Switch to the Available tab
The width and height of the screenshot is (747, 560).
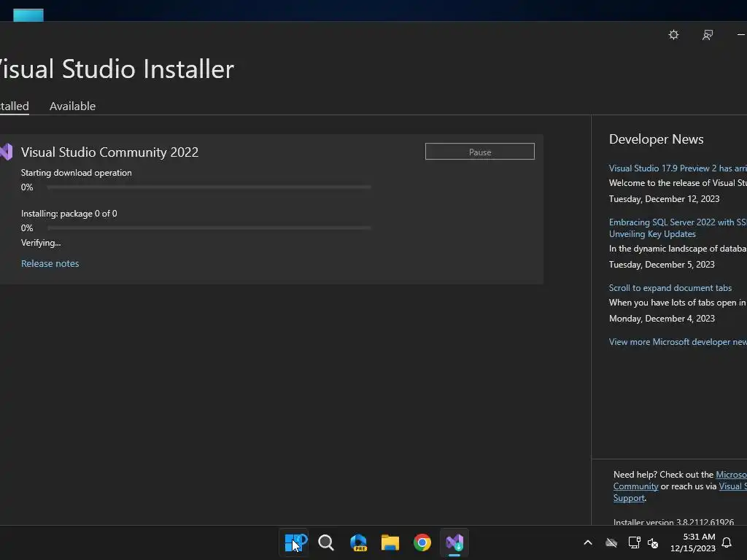pos(72,106)
